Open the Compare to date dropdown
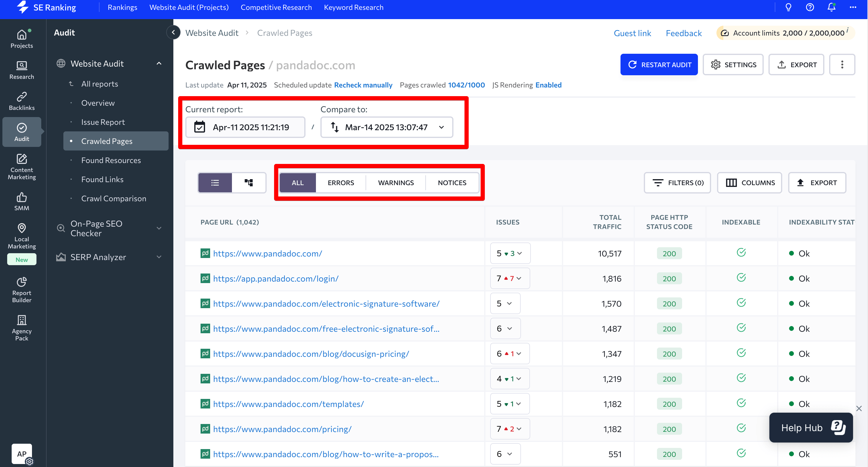Viewport: 868px width, 467px height. click(386, 127)
